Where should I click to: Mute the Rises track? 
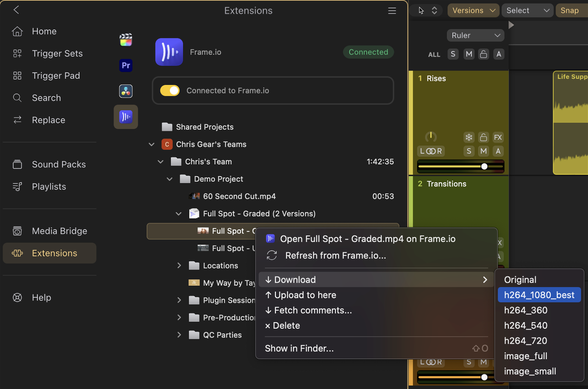(484, 151)
